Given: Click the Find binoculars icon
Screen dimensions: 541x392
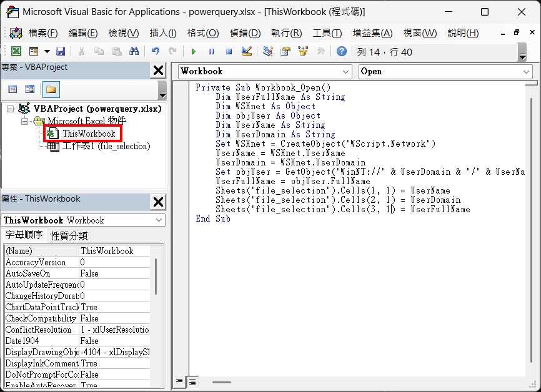Looking at the screenshot, I should 134,52.
